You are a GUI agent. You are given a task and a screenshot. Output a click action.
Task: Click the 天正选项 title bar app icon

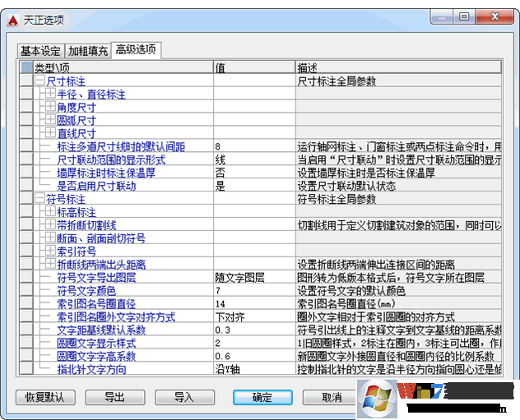pyautogui.click(x=12, y=21)
